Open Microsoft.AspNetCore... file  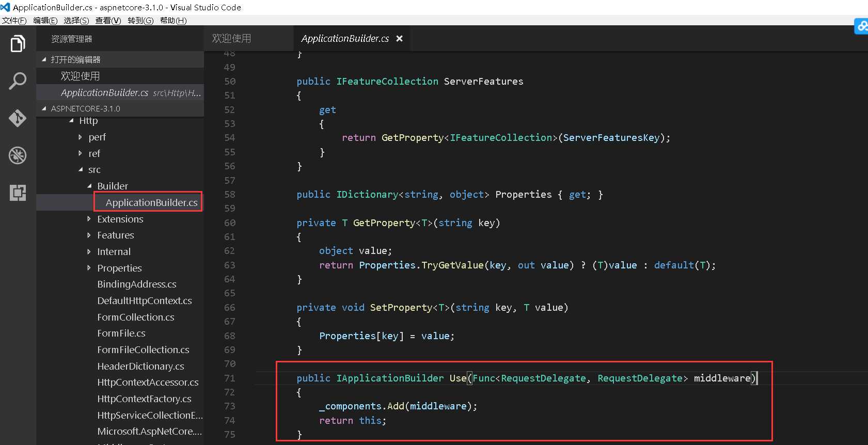[x=150, y=432]
